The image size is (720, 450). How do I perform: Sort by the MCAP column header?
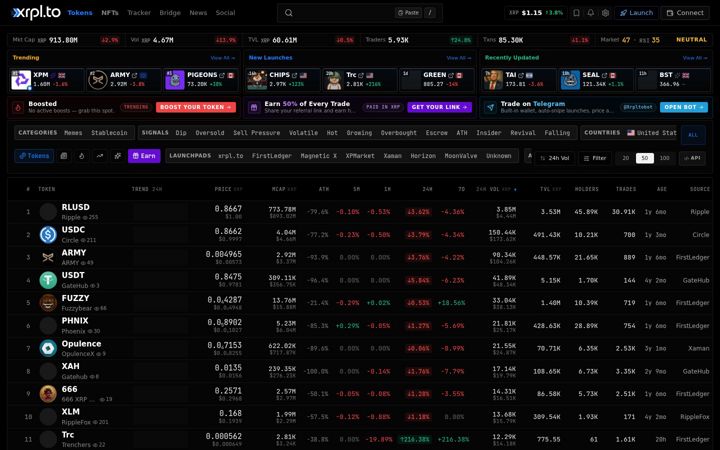click(x=284, y=189)
